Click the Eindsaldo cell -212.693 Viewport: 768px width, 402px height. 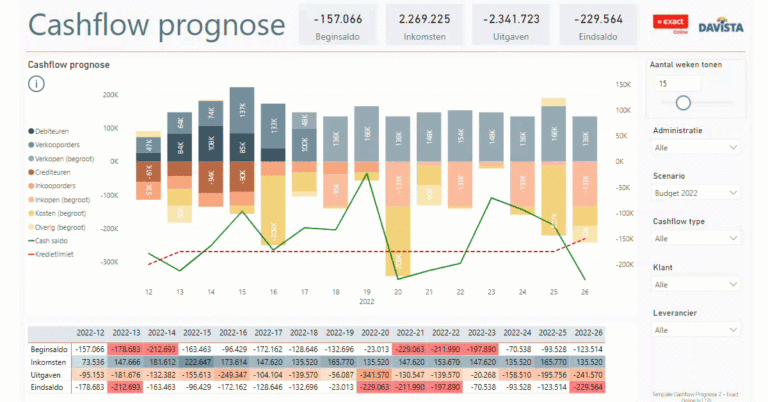point(126,387)
